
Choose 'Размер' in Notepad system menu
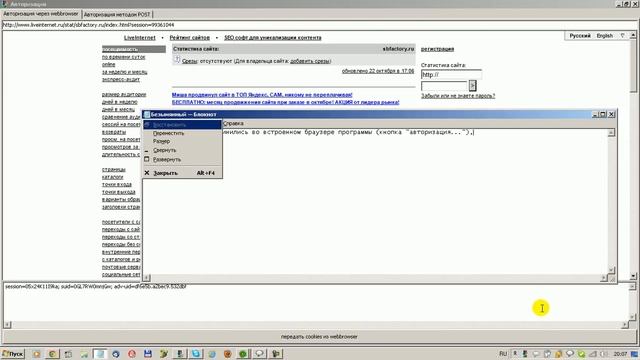(x=182, y=141)
